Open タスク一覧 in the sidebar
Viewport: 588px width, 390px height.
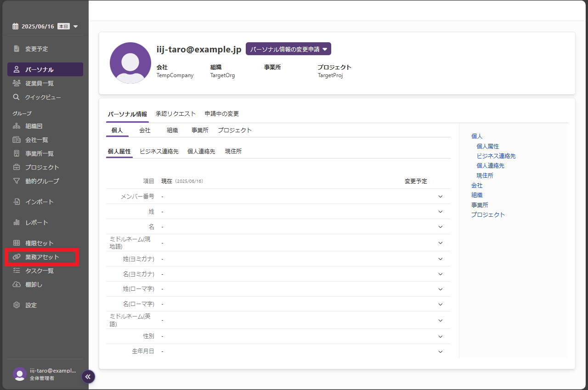pos(40,271)
